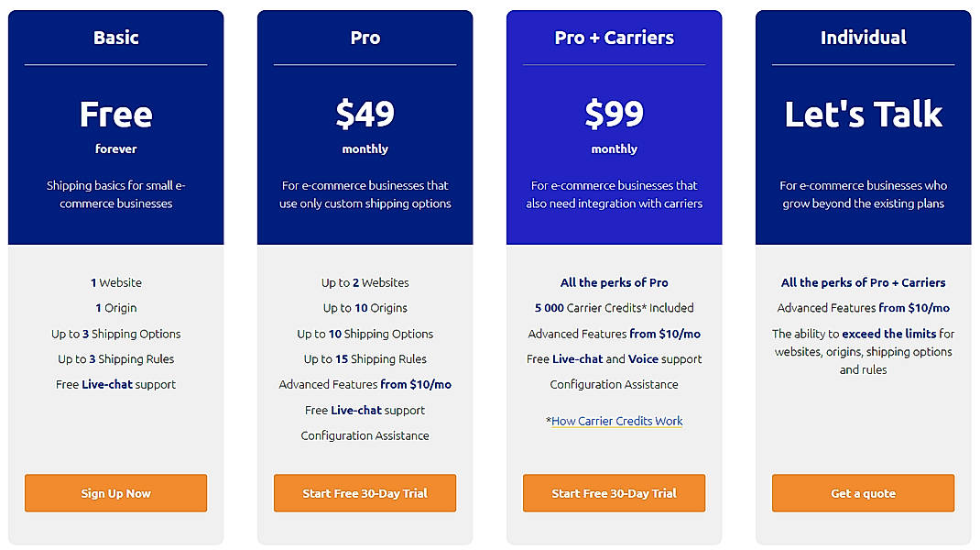Click the Free price on Basic plan
The image size is (980, 550).
click(x=115, y=113)
